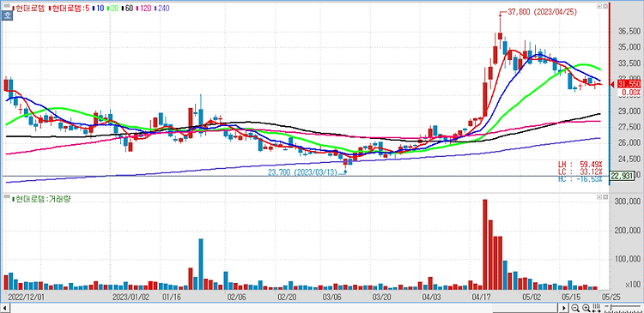The width and height of the screenshot is (644, 313).
Task: Click the 05/25 date label
Action: point(611,296)
